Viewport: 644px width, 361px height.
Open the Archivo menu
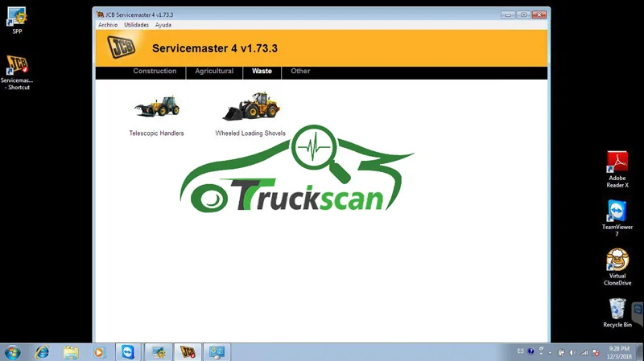tap(108, 25)
